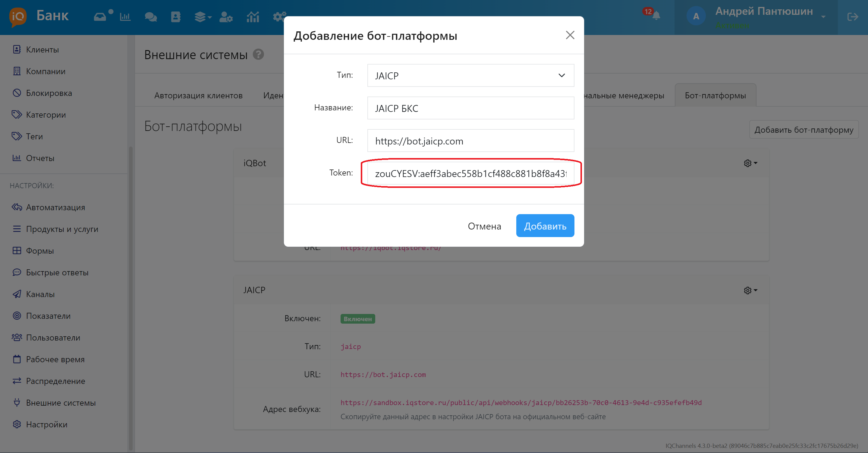The image size is (868, 453).
Task: Expand the layers stack icon menu
Action: coord(203,17)
